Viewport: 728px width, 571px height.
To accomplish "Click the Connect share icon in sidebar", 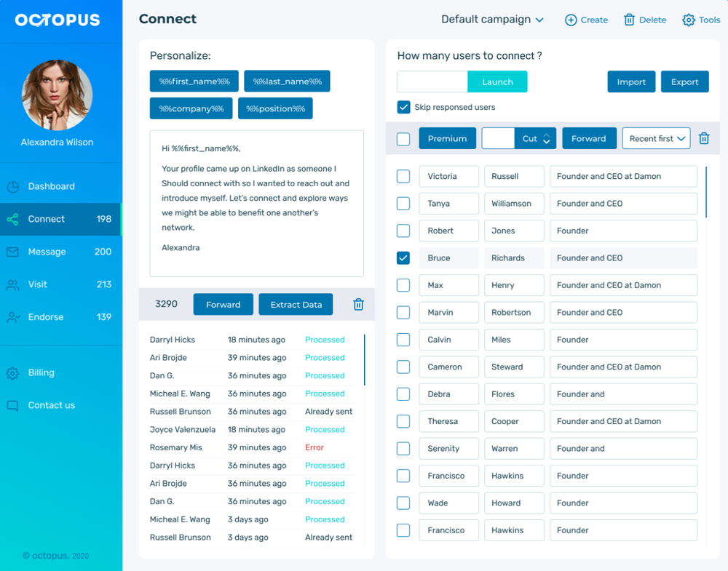I will (13, 220).
